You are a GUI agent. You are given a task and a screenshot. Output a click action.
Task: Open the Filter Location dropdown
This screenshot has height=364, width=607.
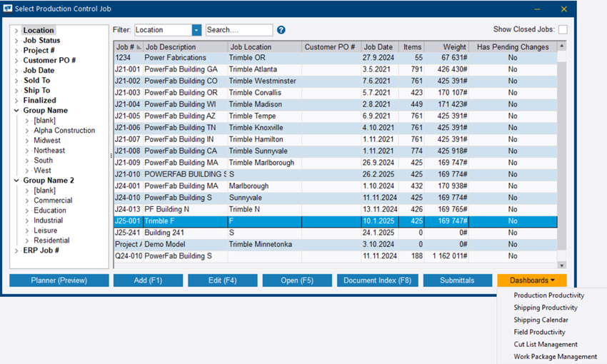[x=196, y=30]
